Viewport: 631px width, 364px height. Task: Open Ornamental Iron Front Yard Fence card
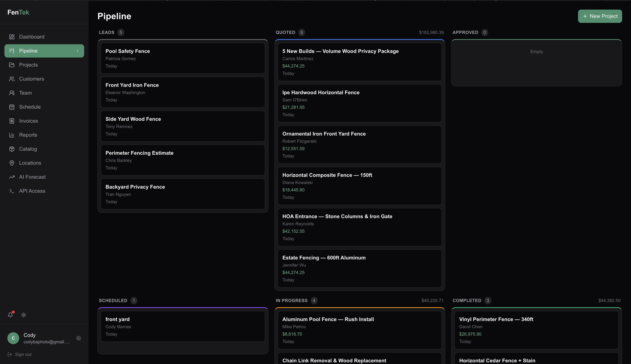[360, 145]
